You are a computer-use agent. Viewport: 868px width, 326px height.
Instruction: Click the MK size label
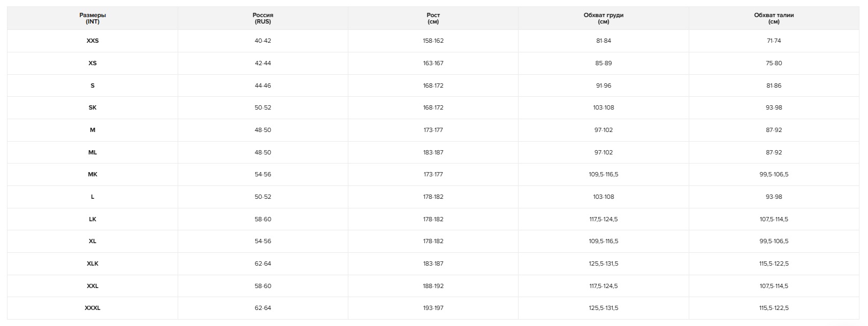pos(93,174)
